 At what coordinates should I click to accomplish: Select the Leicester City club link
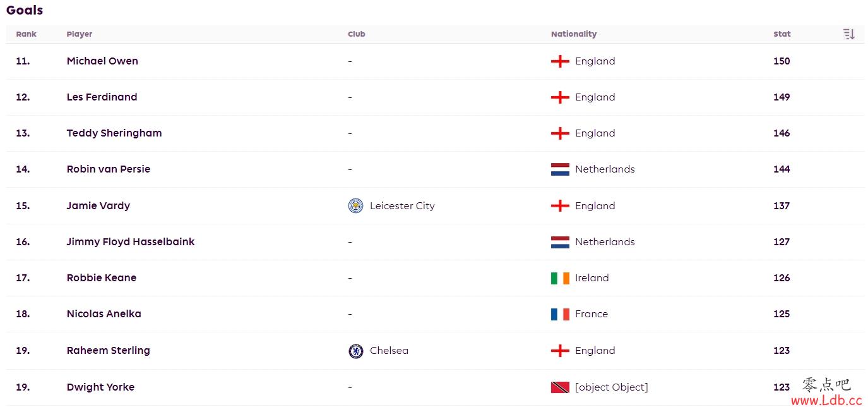(402, 206)
